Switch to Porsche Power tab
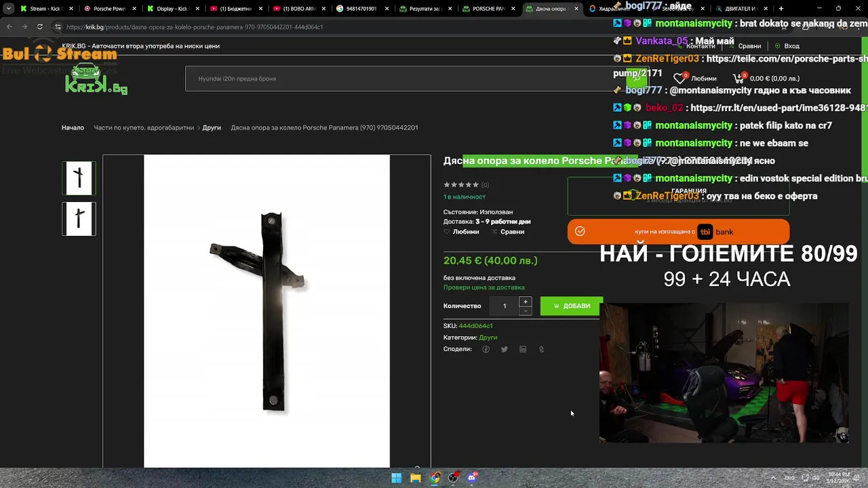The width and height of the screenshot is (868, 488). [x=109, y=9]
